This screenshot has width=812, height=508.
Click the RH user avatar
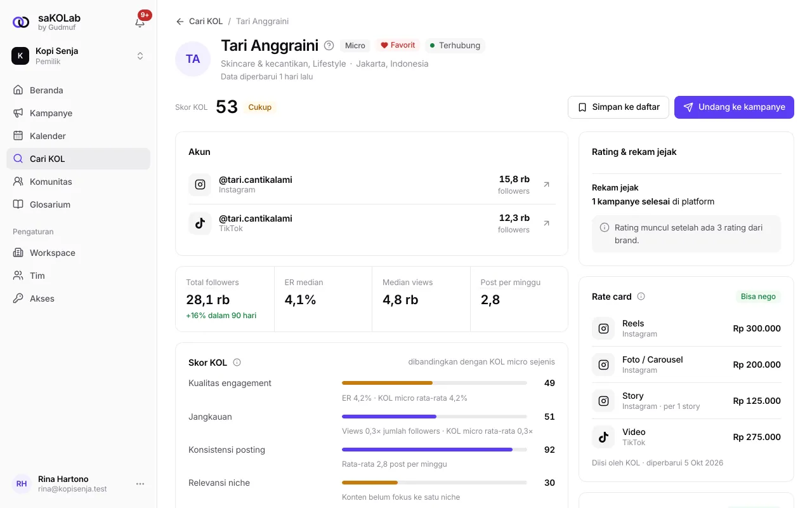[x=22, y=484]
